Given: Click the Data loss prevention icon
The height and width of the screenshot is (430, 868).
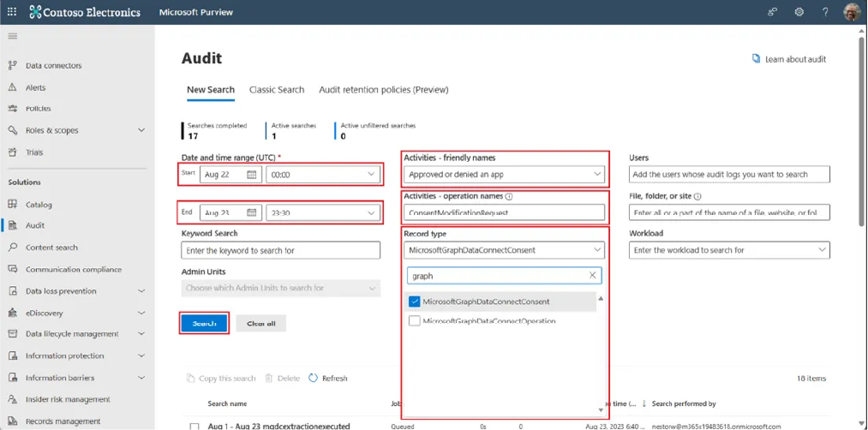Looking at the screenshot, I should point(13,291).
